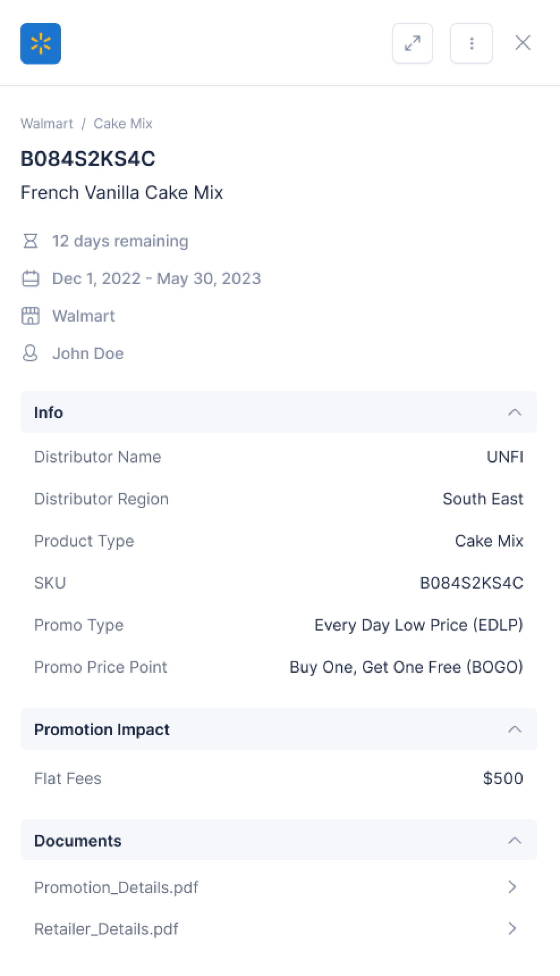The height and width of the screenshot is (976, 560).
Task: Click the Flat Fees $500 value
Action: [503, 778]
